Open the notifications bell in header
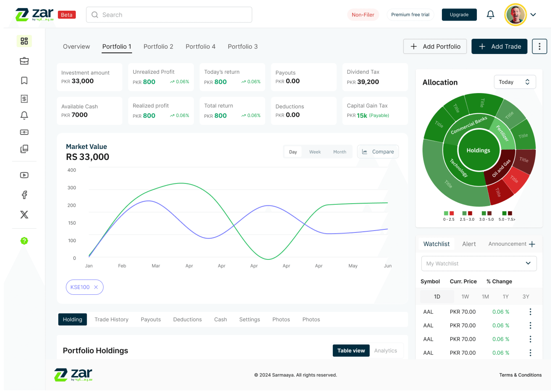The image size is (551, 392). pyautogui.click(x=490, y=15)
